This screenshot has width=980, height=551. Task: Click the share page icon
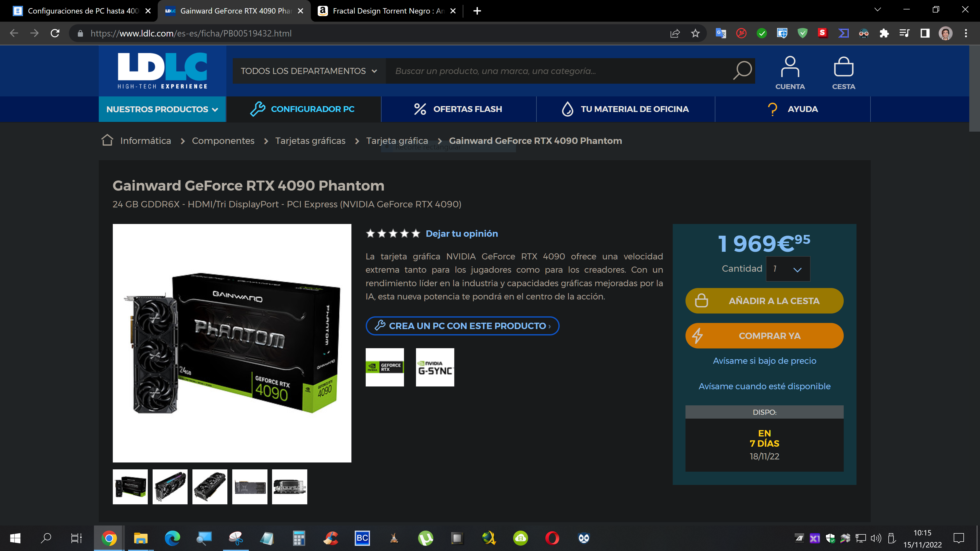tap(675, 33)
